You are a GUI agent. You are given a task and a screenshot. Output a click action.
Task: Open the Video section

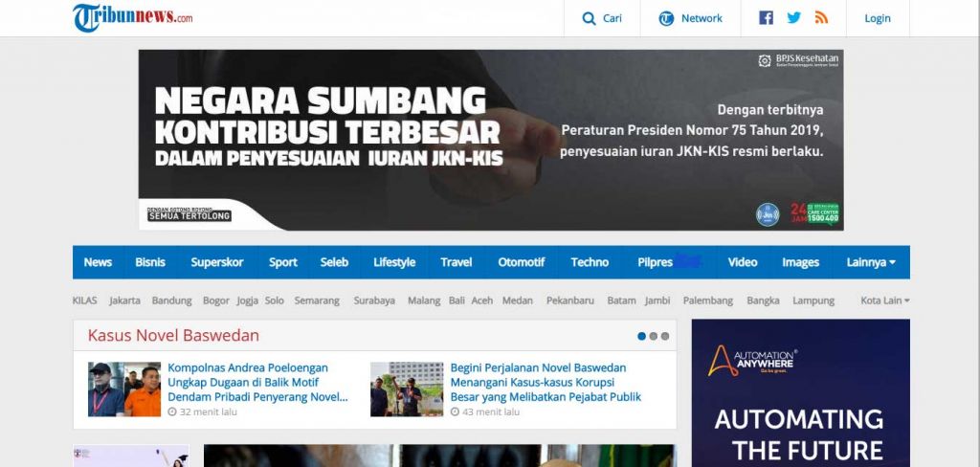coord(743,262)
